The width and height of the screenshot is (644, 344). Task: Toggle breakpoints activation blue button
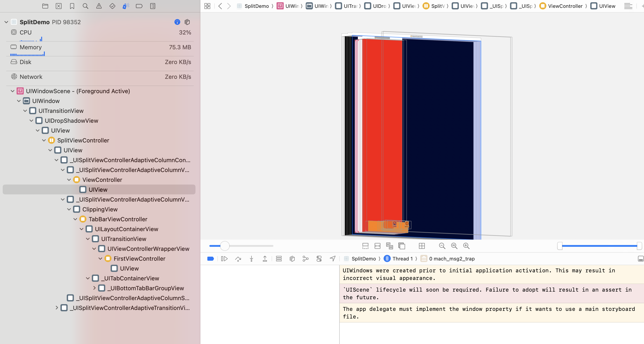pos(210,259)
